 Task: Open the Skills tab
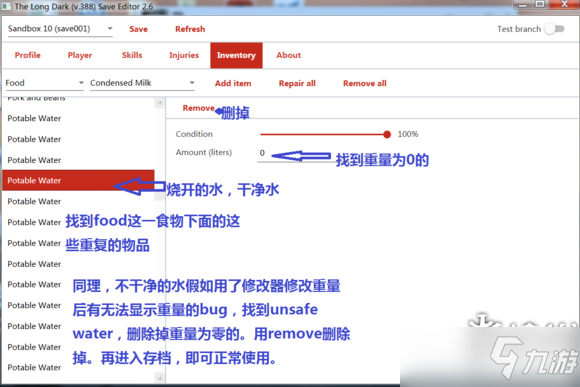132,55
